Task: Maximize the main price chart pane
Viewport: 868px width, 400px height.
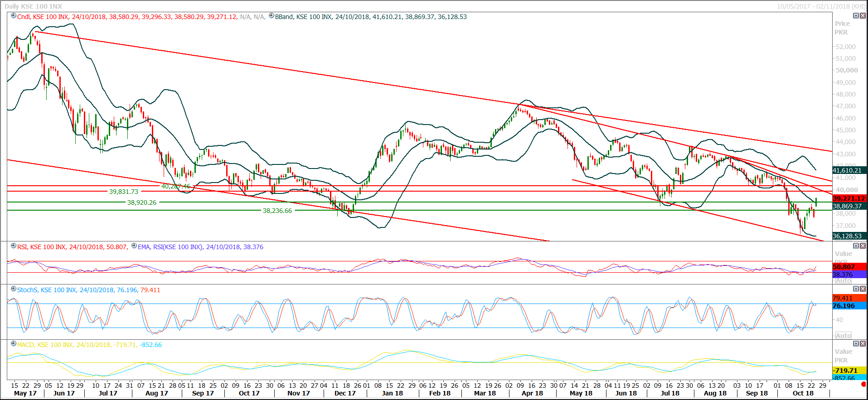Action: pos(856,16)
